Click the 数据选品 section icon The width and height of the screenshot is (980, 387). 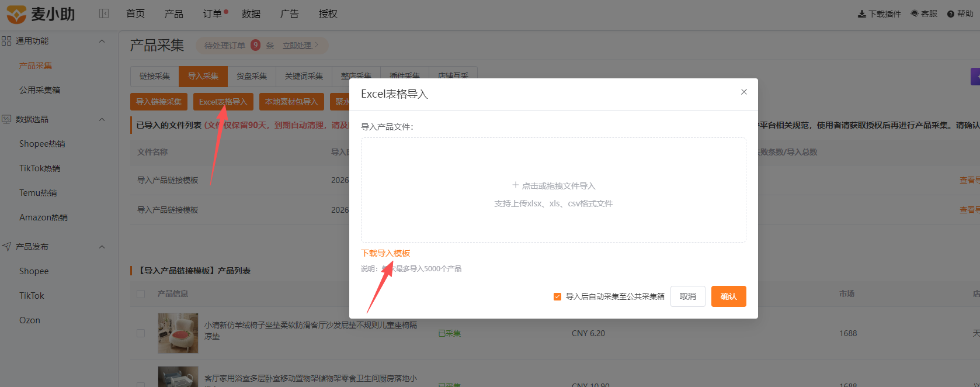[6, 119]
